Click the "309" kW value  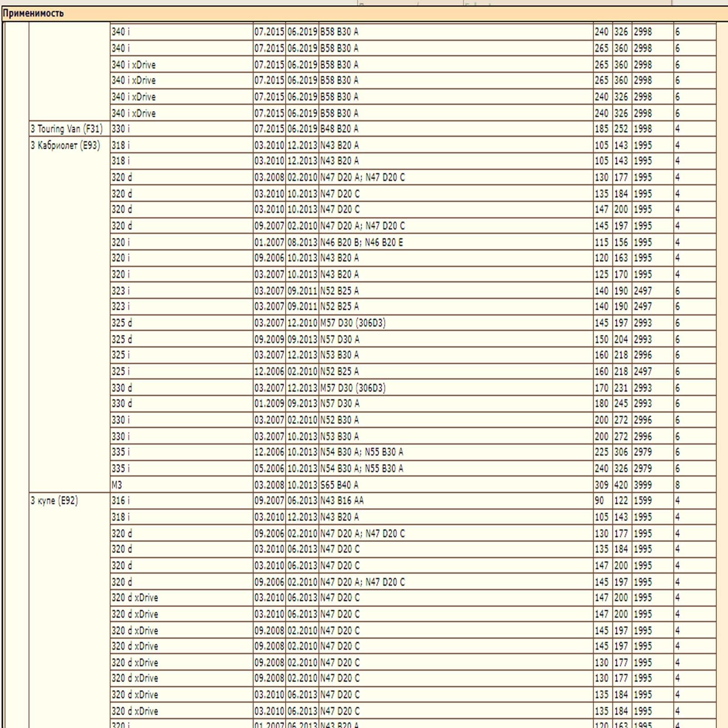(x=602, y=485)
